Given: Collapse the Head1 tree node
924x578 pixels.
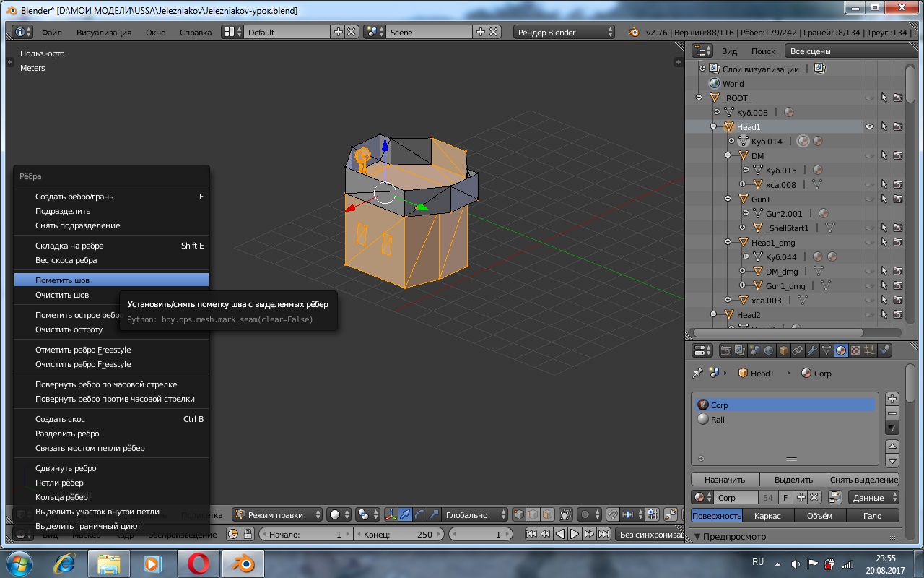Looking at the screenshot, I should coord(713,127).
